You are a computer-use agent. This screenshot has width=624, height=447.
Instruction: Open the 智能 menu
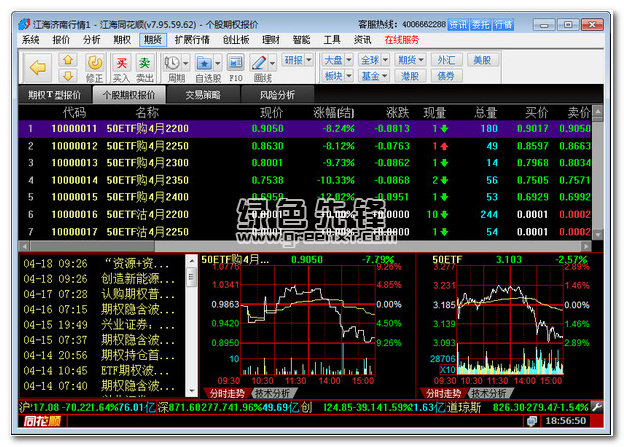[x=301, y=40]
